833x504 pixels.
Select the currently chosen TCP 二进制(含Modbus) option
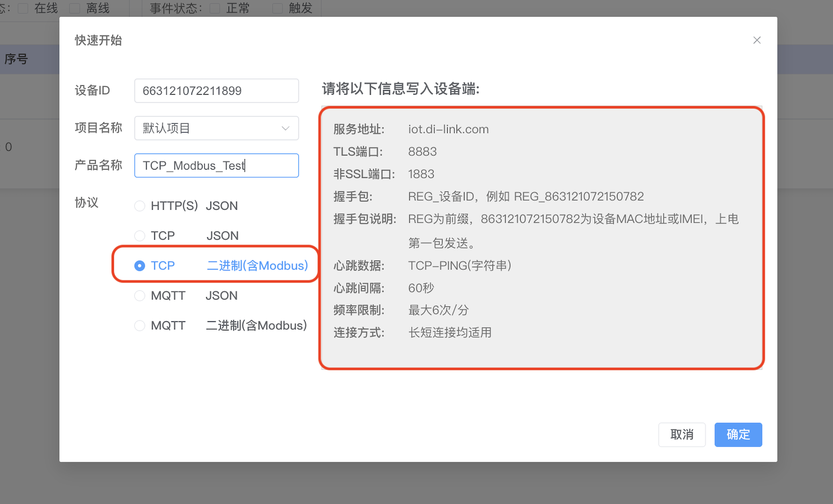point(140,265)
